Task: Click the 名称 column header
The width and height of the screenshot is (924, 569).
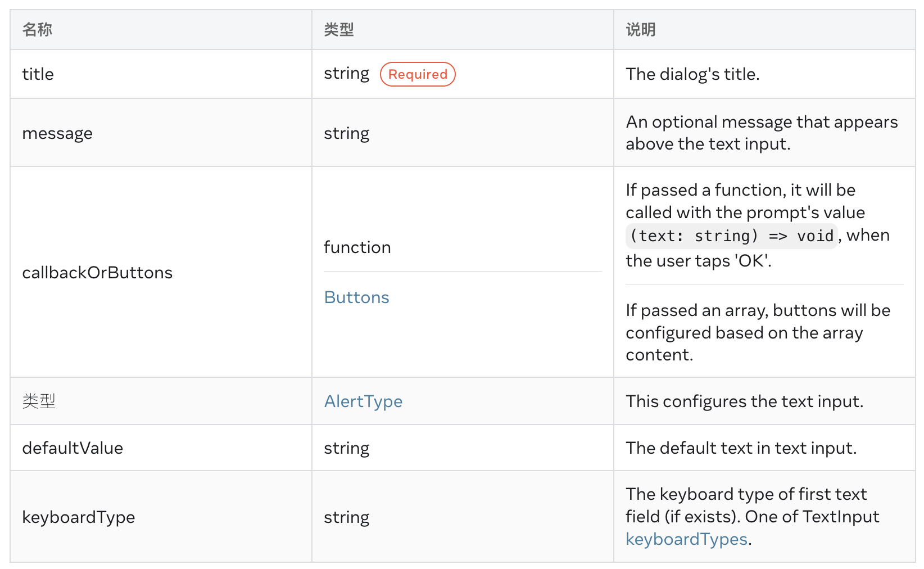Action: click(37, 30)
